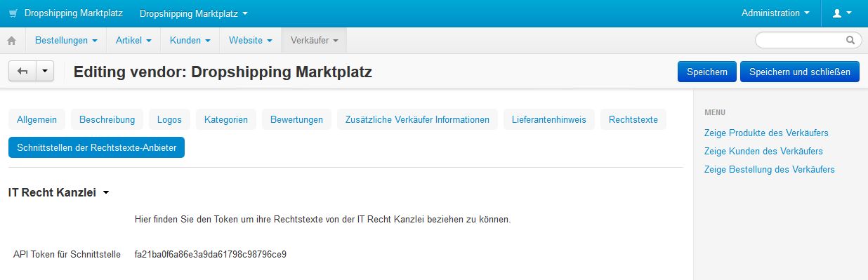Go to the home icon
Viewport: 868px width, 280px height.
12,41
